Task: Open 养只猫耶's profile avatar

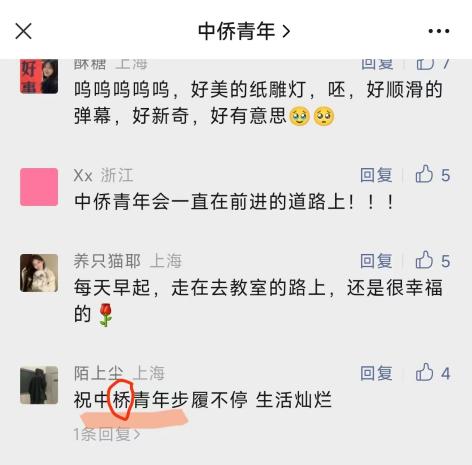Action: coord(39,273)
